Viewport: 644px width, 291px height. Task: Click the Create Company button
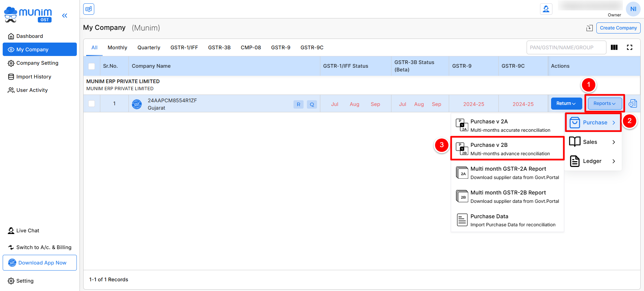pos(618,28)
